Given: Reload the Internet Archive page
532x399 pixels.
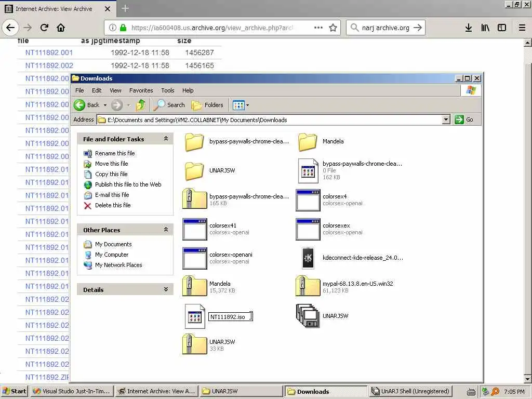Looking at the screenshot, I should pos(44,28).
